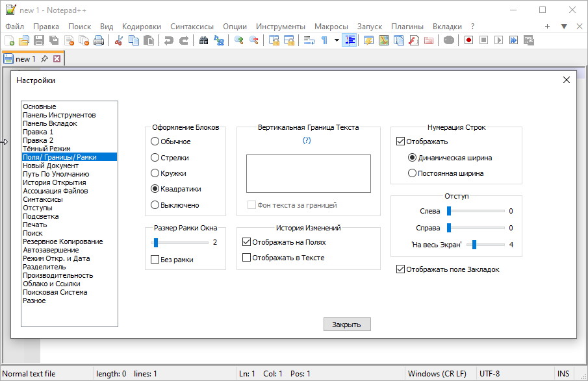This screenshot has width=588, height=381.
Task: Select the Обычное folder style radio
Action: click(155, 141)
